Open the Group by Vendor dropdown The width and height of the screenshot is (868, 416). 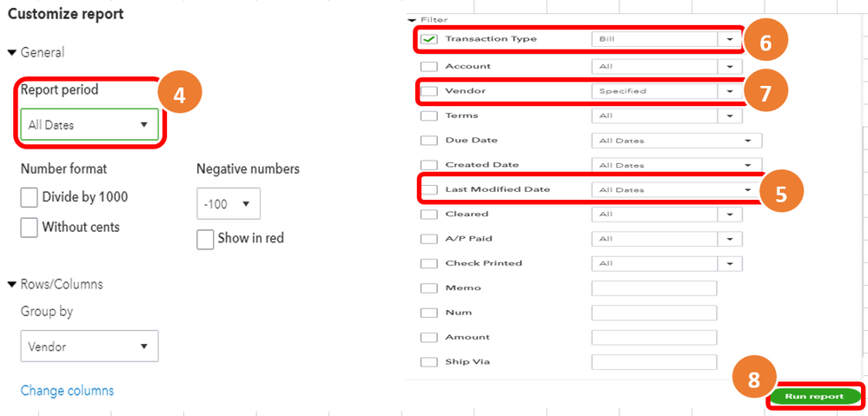89,347
